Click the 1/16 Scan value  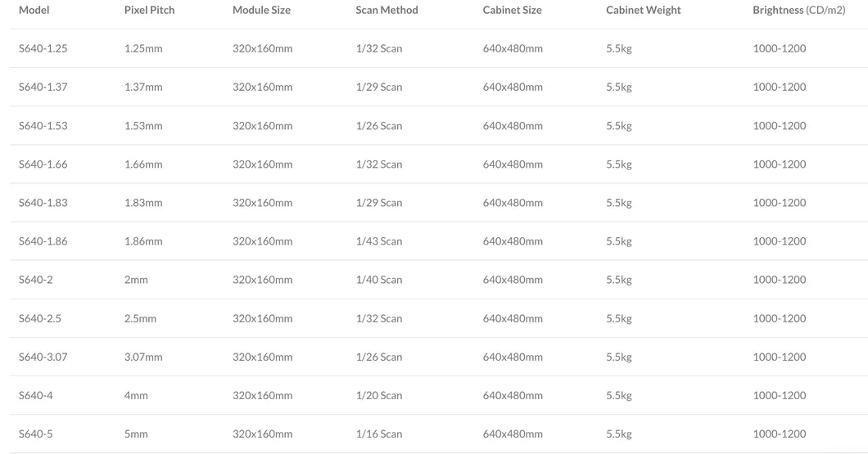(379, 434)
